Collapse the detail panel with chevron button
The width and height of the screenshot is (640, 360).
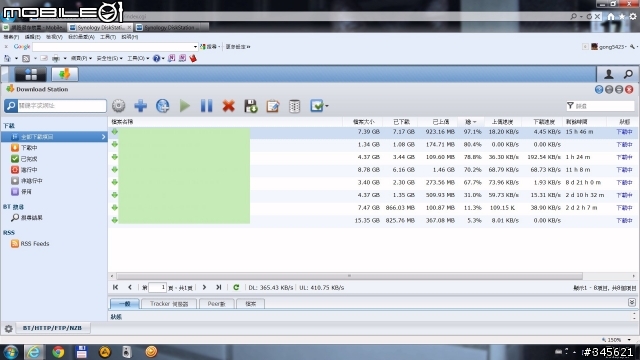click(631, 302)
